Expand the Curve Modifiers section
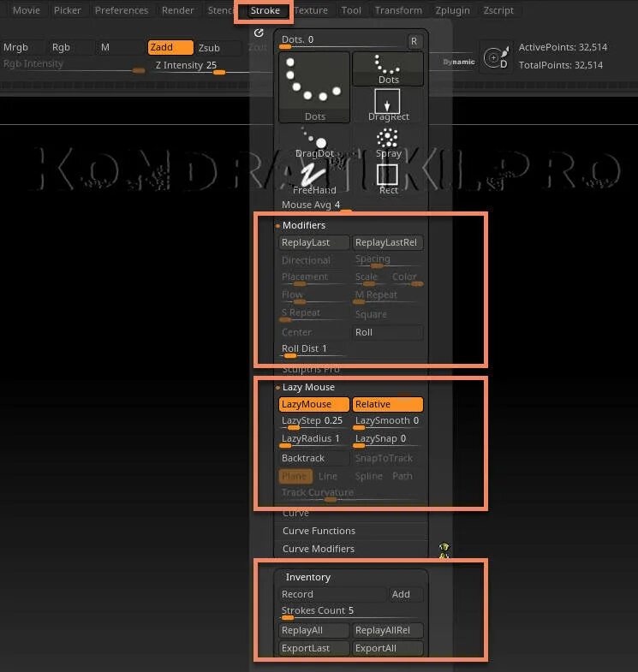The height and width of the screenshot is (672, 638). pyautogui.click(x=318, y=549)
